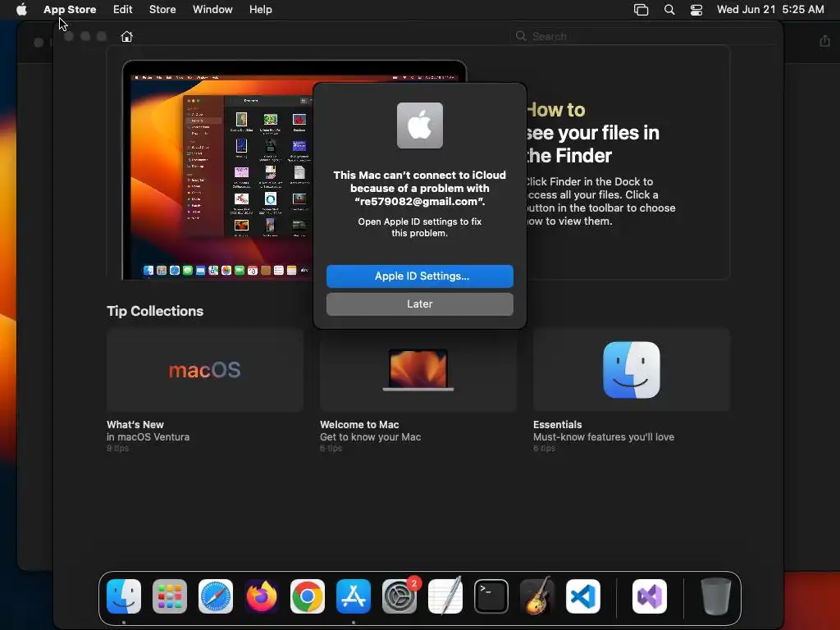Open the App Store menu

(70, 9)
